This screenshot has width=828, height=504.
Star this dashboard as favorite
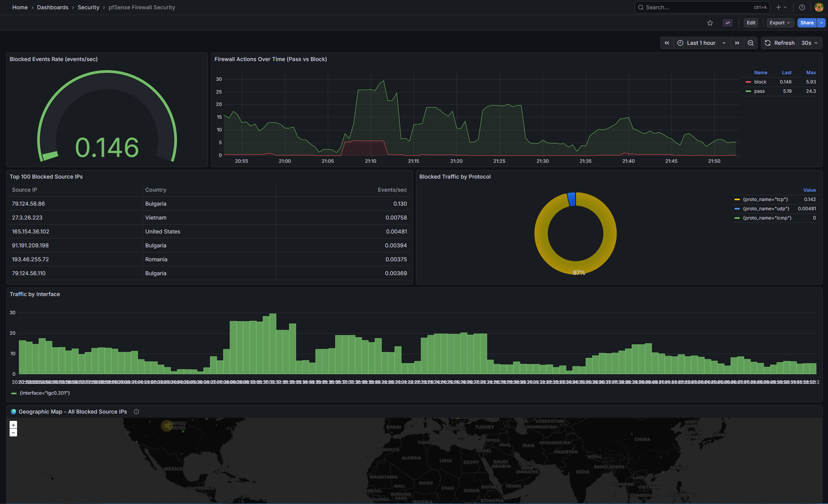710,23
